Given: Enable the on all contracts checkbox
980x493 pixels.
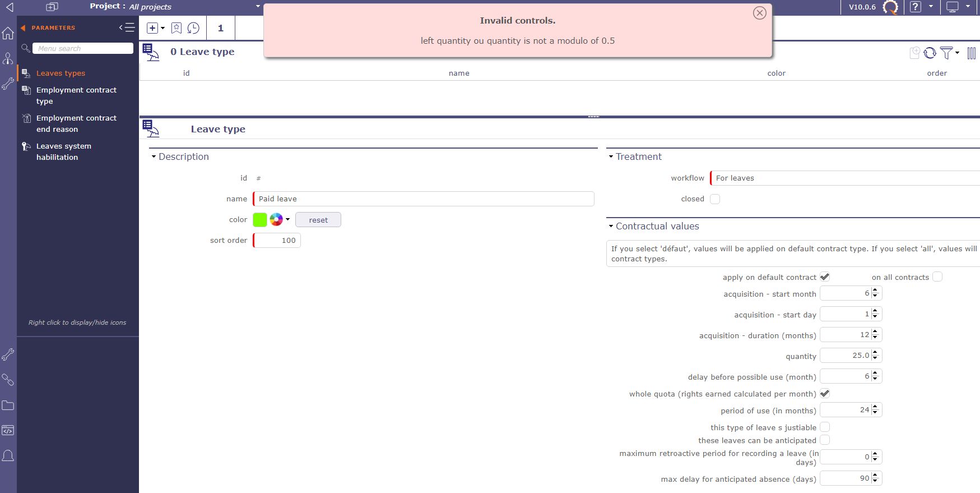Looking at the screenshot, I should (937, 277).
